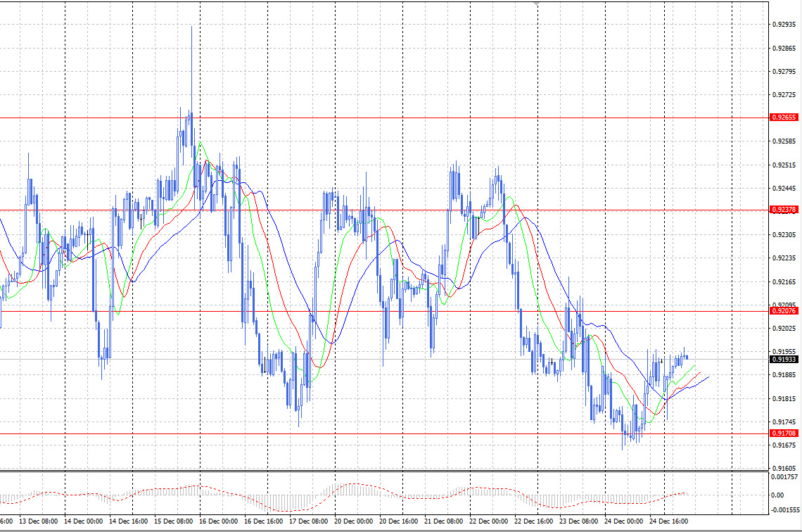Select the red horizontal line at 0.92655
Viewport: 802px width, 532px height.
pos(383,118)
